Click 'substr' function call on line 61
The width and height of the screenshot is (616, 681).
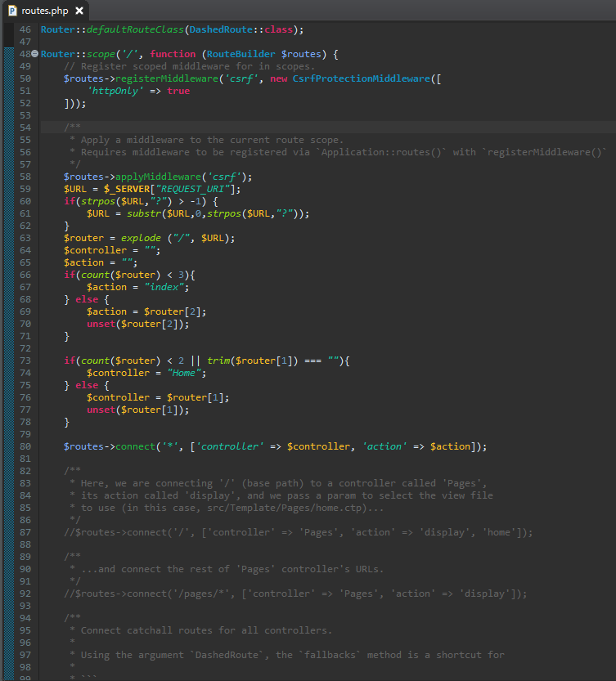(144, 213)
